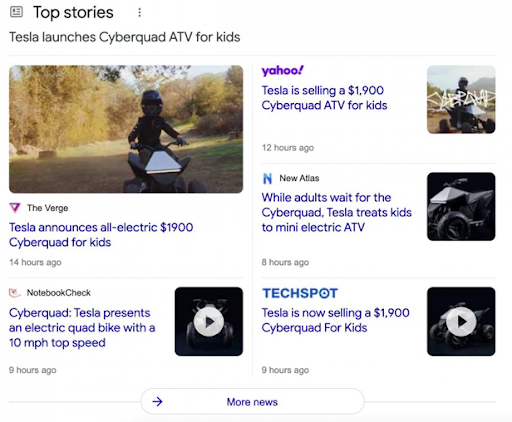
Task: Click the '14 hours ago' timestamp
Action: click(35, 262)
